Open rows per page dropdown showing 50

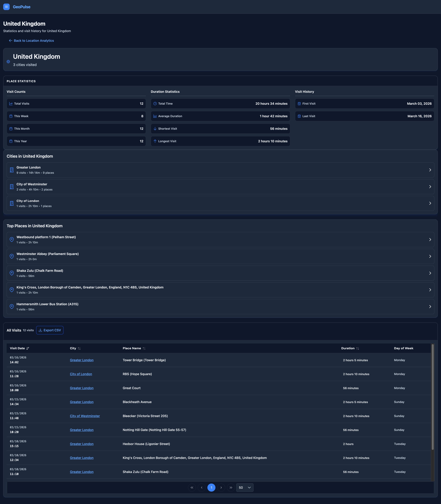[x=245, y=487]
